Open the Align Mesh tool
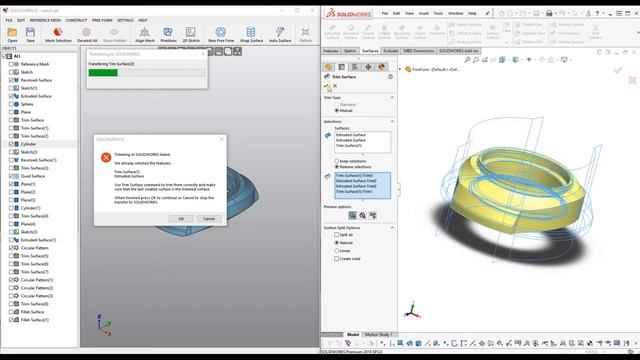Image resolution: width=640 pixels, height=360 pixels. pos(145,34)
